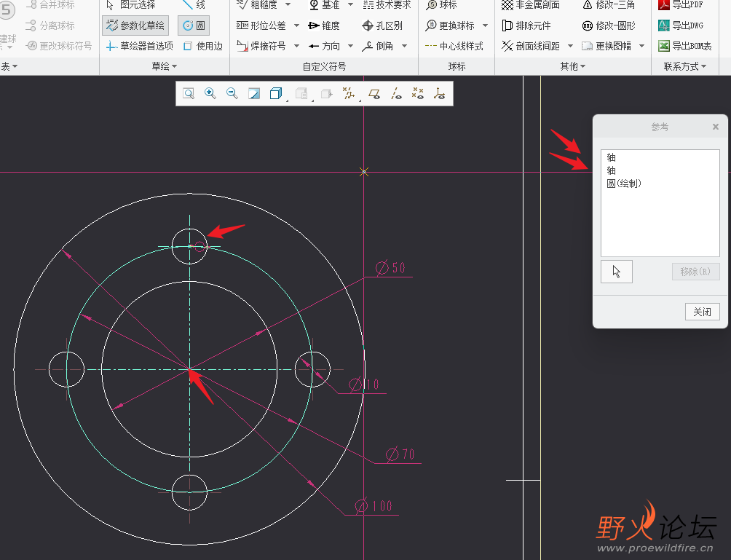Open the 基准 datum dropdown arrow
Viewport: 731px width, 560px height.
coord(351,4)
